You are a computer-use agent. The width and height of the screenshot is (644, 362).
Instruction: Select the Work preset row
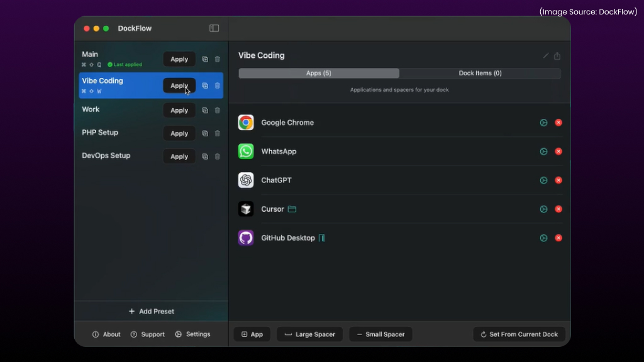[151, 110]
